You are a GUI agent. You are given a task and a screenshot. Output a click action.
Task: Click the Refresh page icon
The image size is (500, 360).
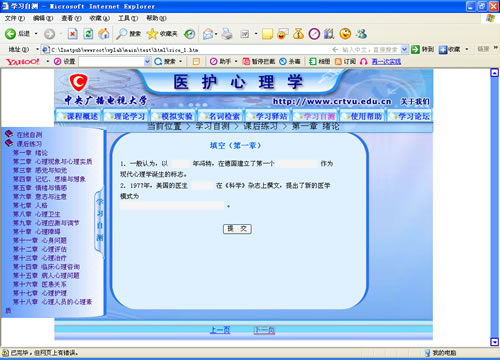tap(88, 34)
